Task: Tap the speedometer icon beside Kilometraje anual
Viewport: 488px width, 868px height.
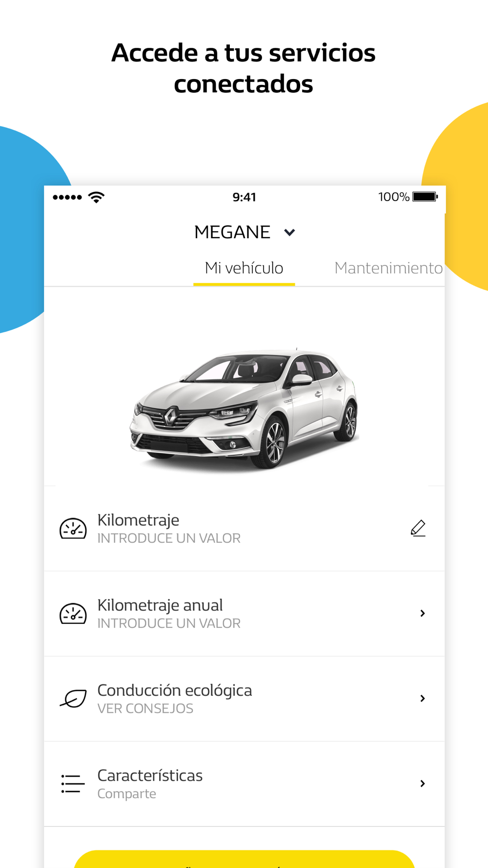Action: (73, 614)
